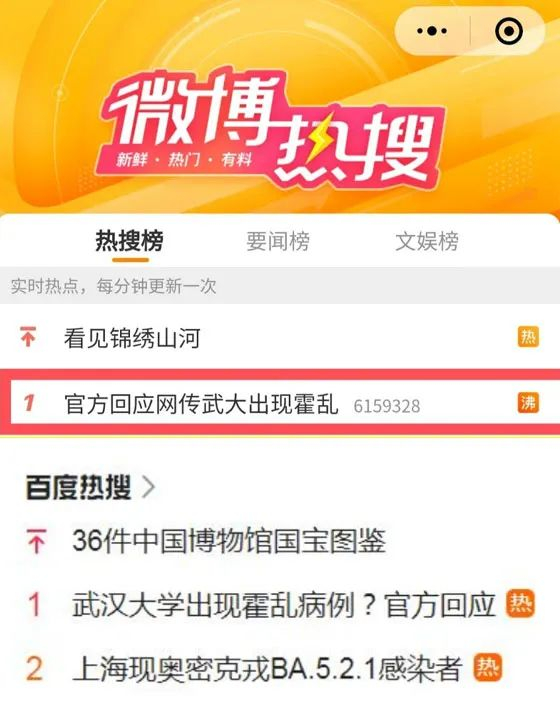Click the pinned arrow icon beside 36件中国博物馆国宝图鉴

36,540
